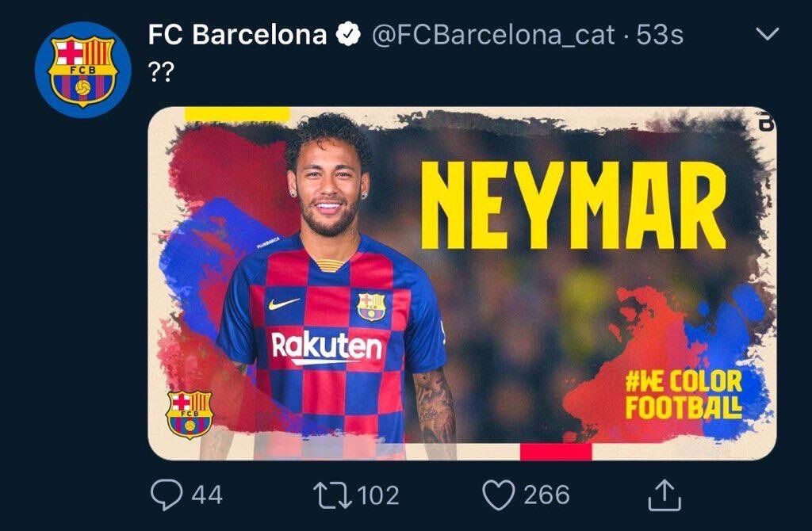Click the FCB crest on the image
This screenshot has width=812, height=531.
pos(190,414)
